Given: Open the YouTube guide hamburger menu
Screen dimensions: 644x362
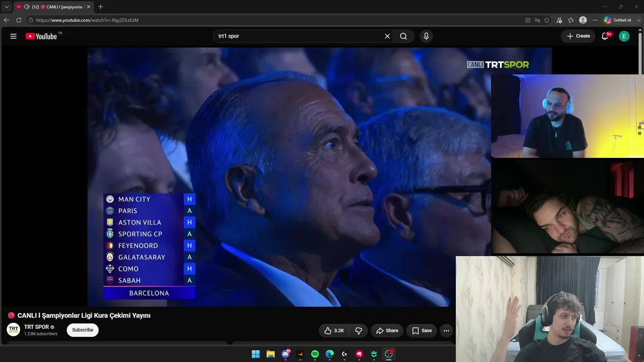Looking at the screenshot, I should click(14, 36).
